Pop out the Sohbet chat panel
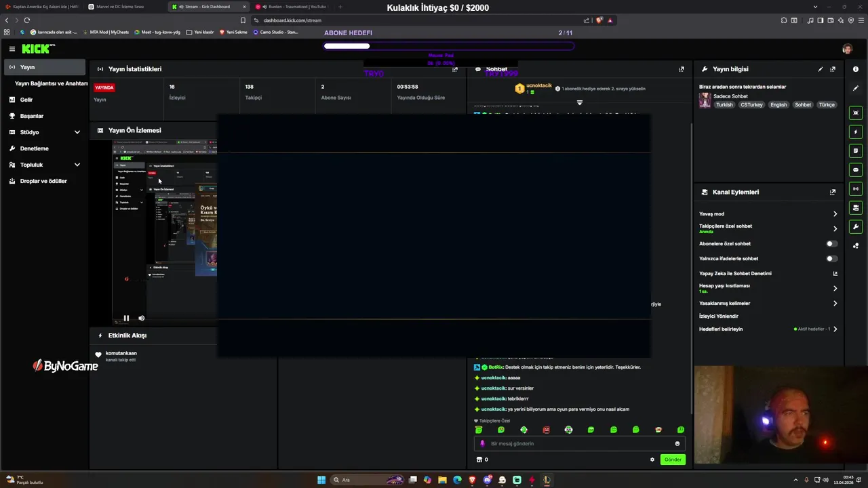The width and height of the screenshot is (868, 488). (682, 69)
